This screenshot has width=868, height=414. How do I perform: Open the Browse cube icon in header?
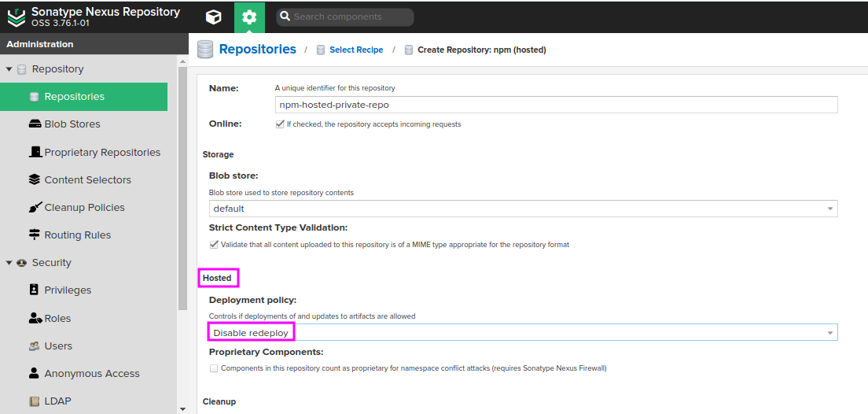tap(213, 17)
